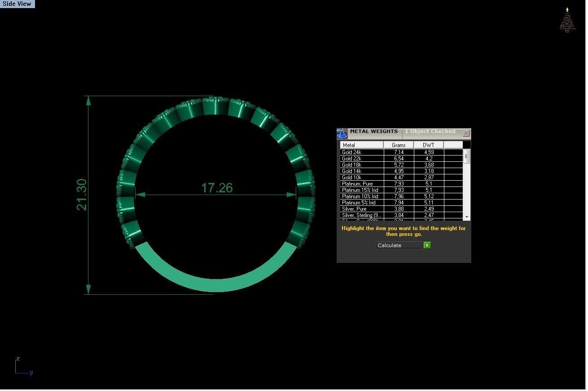
Task: Click the Metal Weights cone icon
Action: tap(342, 134)
